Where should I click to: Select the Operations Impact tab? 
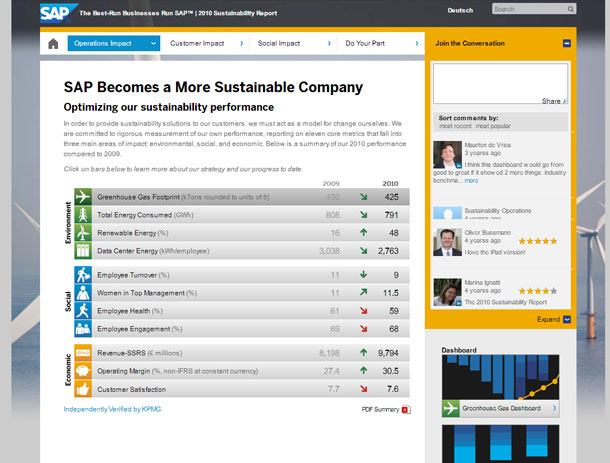[114, 44]
